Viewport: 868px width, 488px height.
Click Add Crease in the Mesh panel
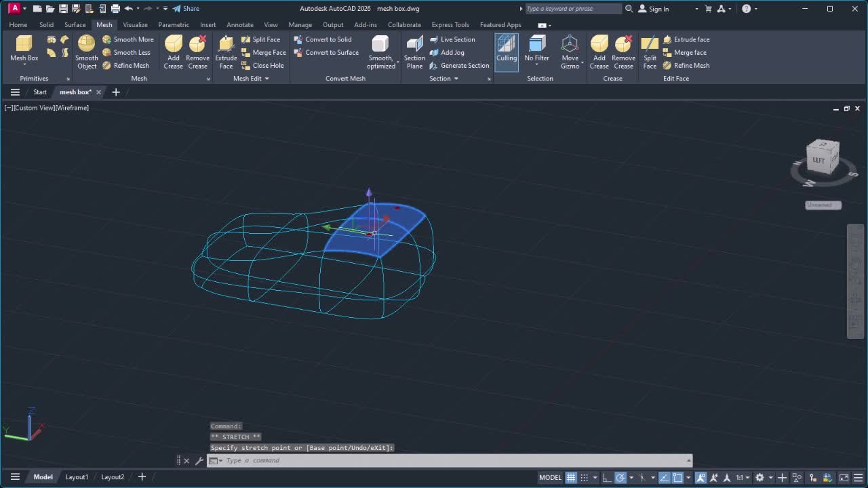click(174, 52)
